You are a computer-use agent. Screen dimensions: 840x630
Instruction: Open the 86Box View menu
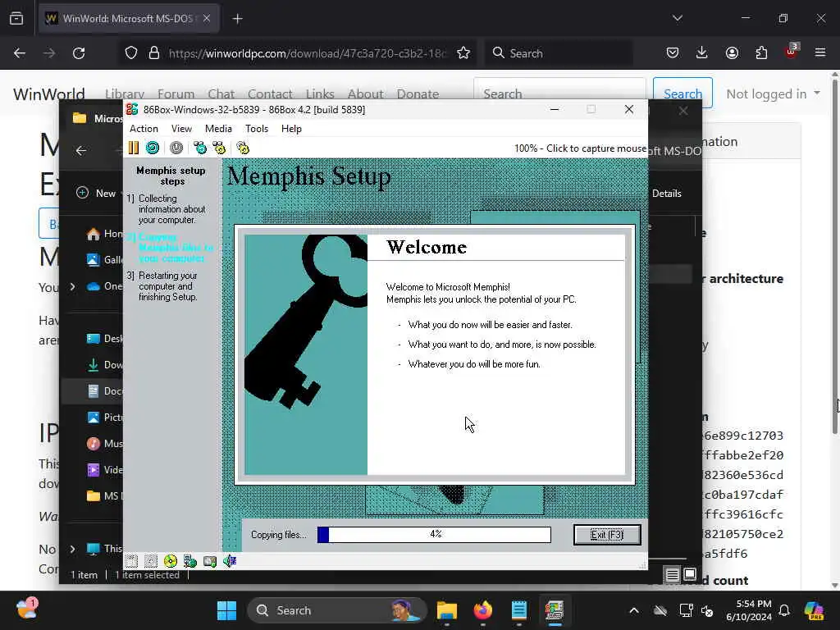click(181, 129)
